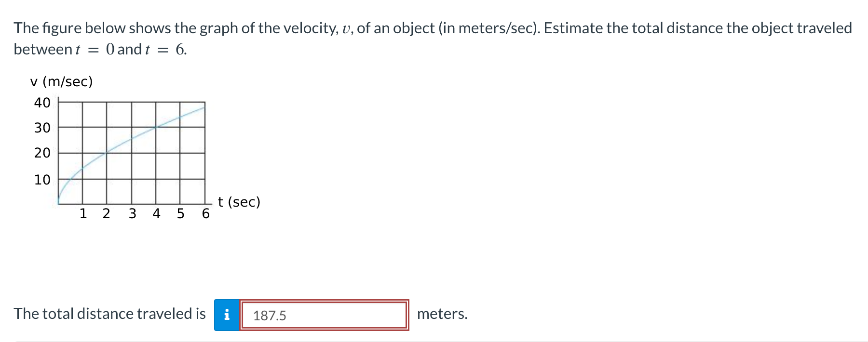Click the 5 tick label on time axis
868x342 pixels.
click(x=180, y=213)
